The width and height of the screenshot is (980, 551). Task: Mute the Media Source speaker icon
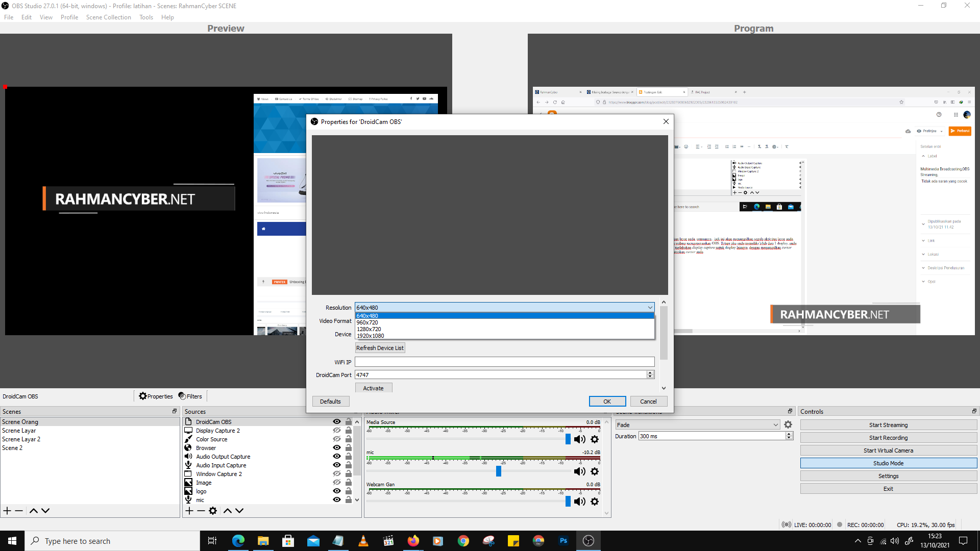(580, 439)
